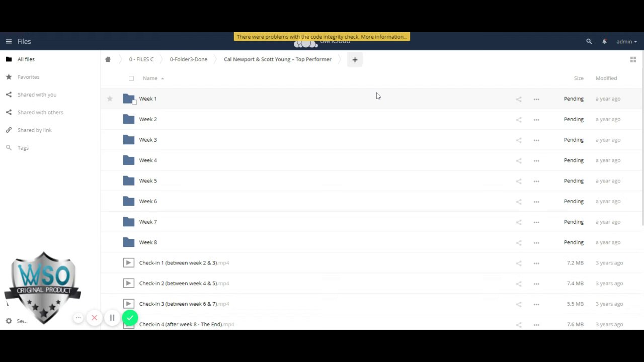Click Check-in 1 video file icon
Screen dimensions: 644x362
pos(129,262)
